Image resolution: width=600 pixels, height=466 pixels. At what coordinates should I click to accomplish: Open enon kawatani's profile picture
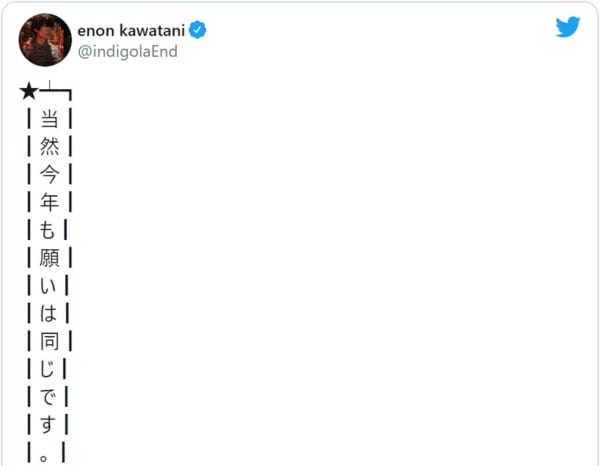(x=45, y=40)
